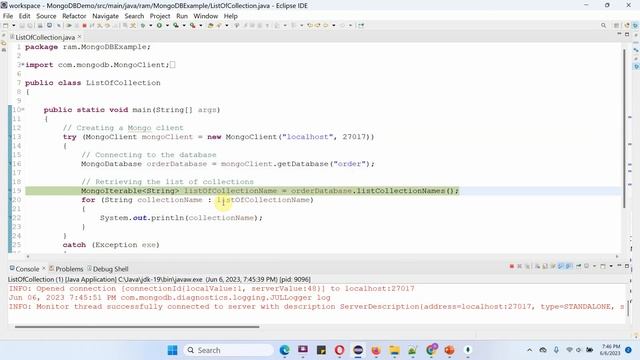The width and height of the screenshot is (640, 360).
Task: Click the Pin Console icon
Action: (x=578, y=266)
